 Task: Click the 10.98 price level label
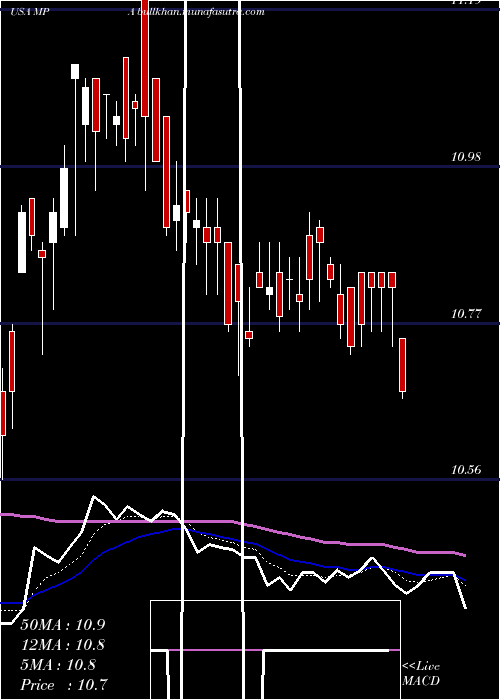[466, 157]
